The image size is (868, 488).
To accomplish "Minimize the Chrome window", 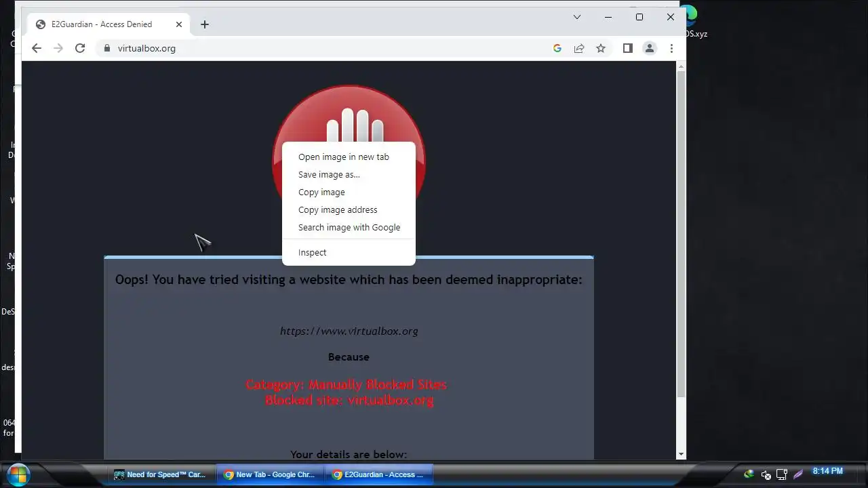I will [x=608, y=17].
